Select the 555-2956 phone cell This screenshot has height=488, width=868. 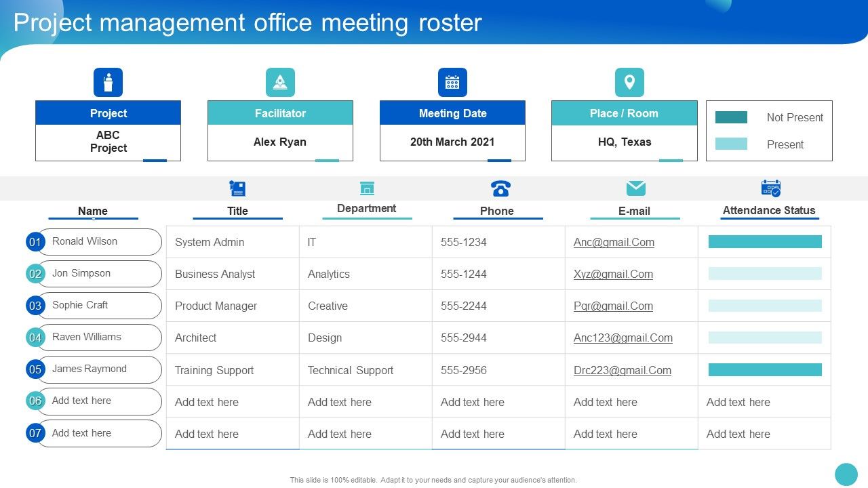(x=498, y=369)
